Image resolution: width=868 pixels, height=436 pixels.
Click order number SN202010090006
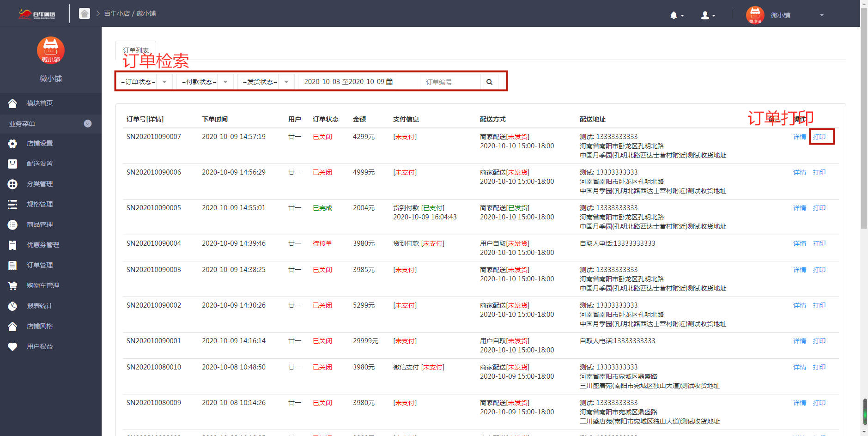(x=154, y=172)
